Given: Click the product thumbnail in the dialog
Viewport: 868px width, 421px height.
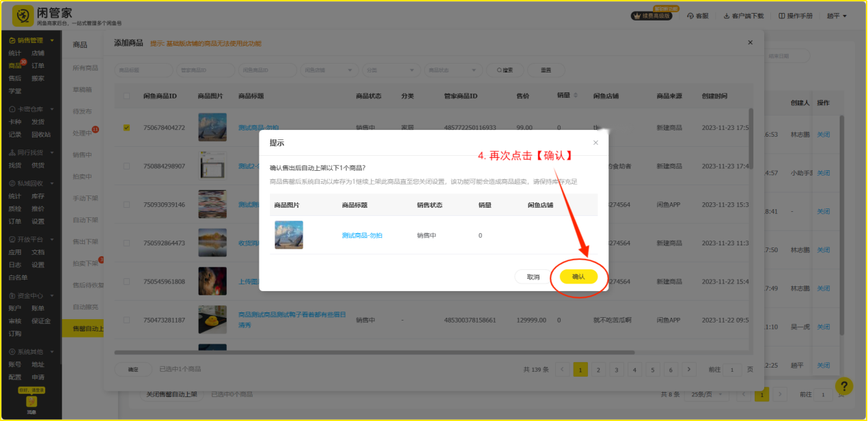Looking at the screenshot, I should (x=288, y=235).
